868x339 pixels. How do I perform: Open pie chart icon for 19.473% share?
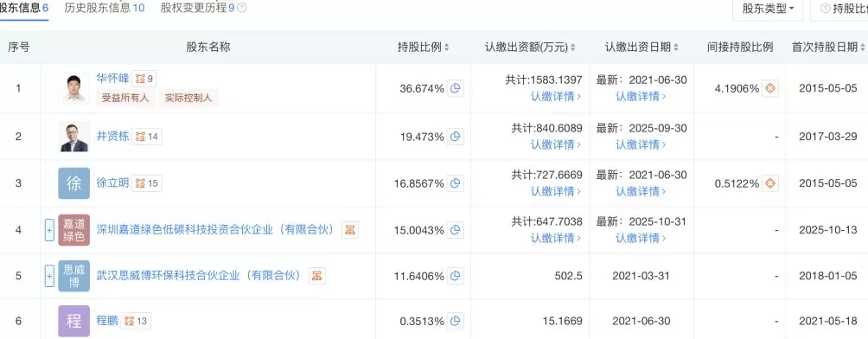[455, 137]
